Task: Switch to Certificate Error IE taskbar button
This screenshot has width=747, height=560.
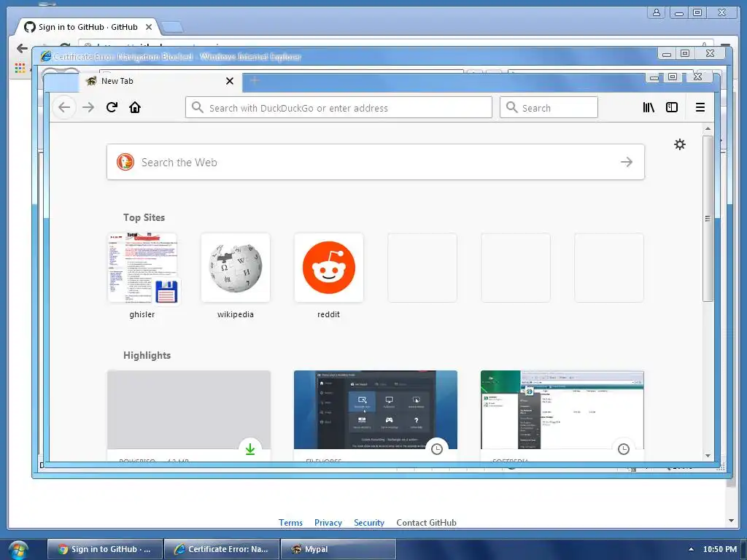Action: click(x=222, y=549)
